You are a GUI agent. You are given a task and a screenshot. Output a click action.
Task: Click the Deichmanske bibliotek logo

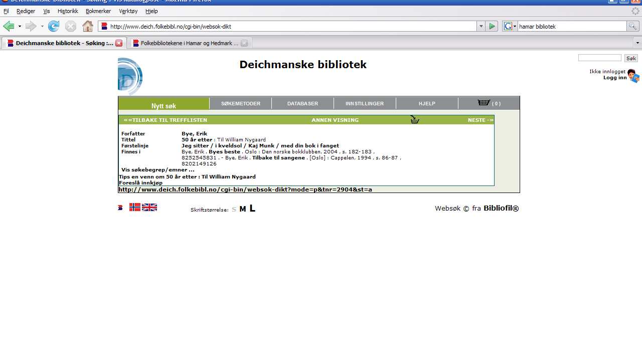[x=130, y=76]
